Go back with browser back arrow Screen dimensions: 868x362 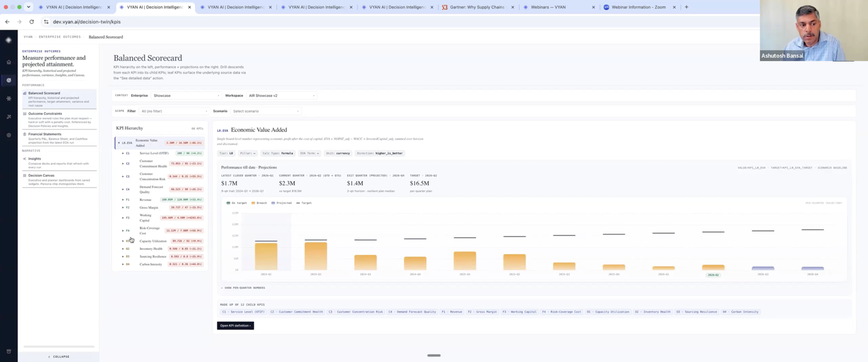(7, 22)
